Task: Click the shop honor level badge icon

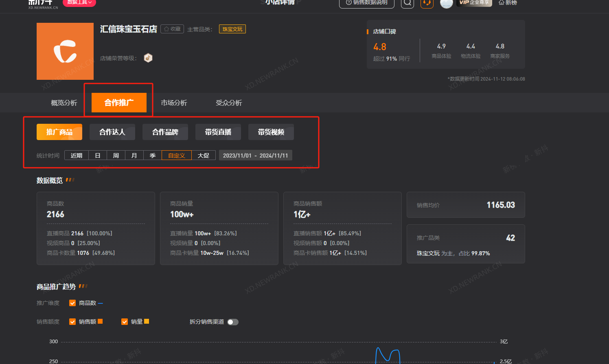Action: point(148,58)
